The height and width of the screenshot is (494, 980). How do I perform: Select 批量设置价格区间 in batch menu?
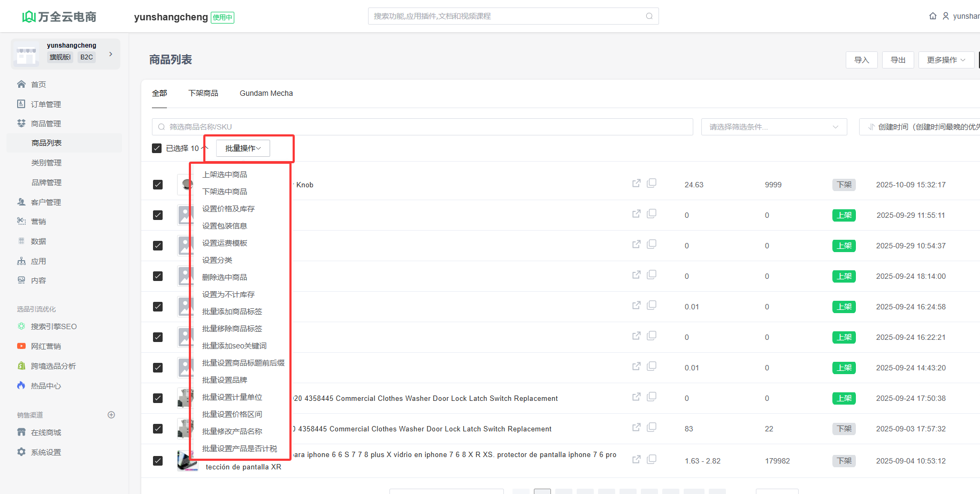232,414
